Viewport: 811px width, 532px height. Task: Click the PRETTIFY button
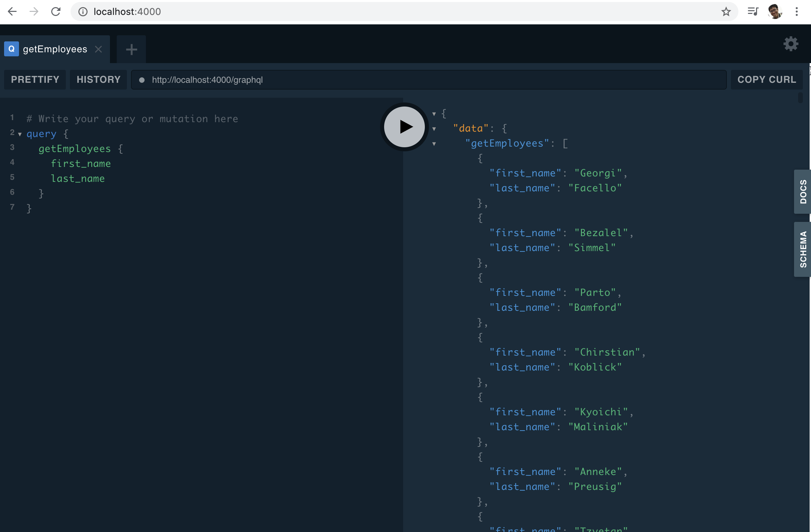(35, 80)
